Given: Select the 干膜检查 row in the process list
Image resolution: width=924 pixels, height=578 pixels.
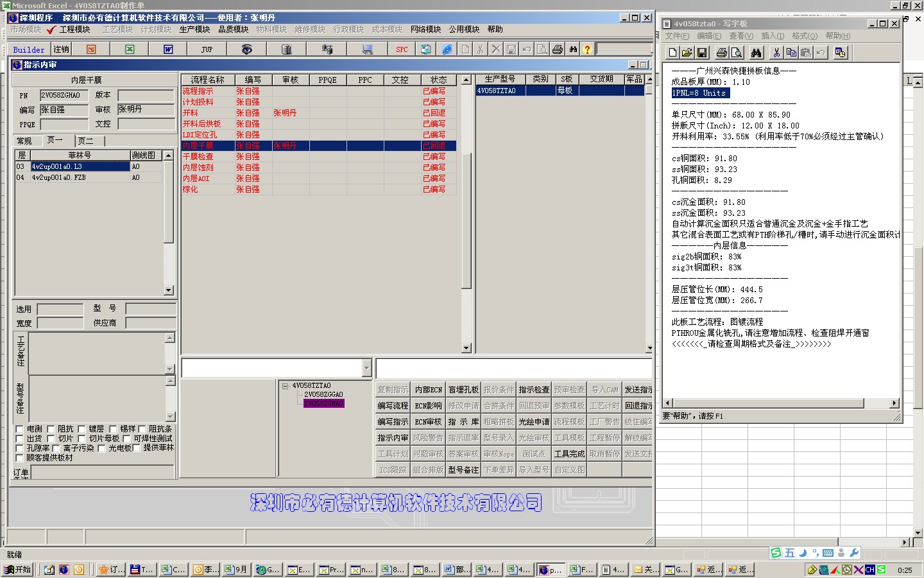Looking at the screenshot, I should coord(318,157).
